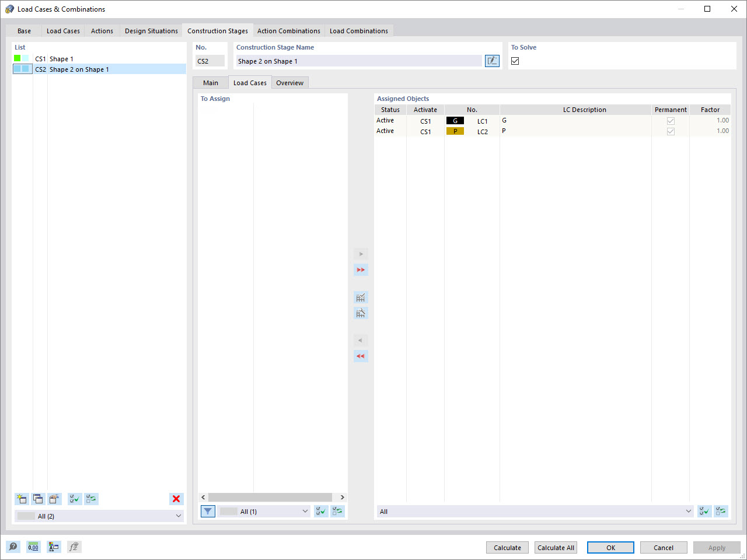Select all list entries with checkmark icon

(x=74, y=499)
